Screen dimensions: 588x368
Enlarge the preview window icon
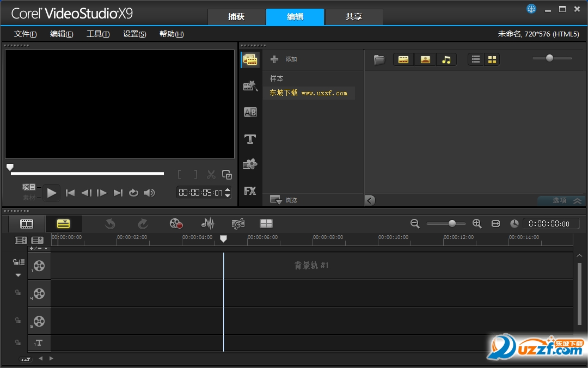(227, 174)
